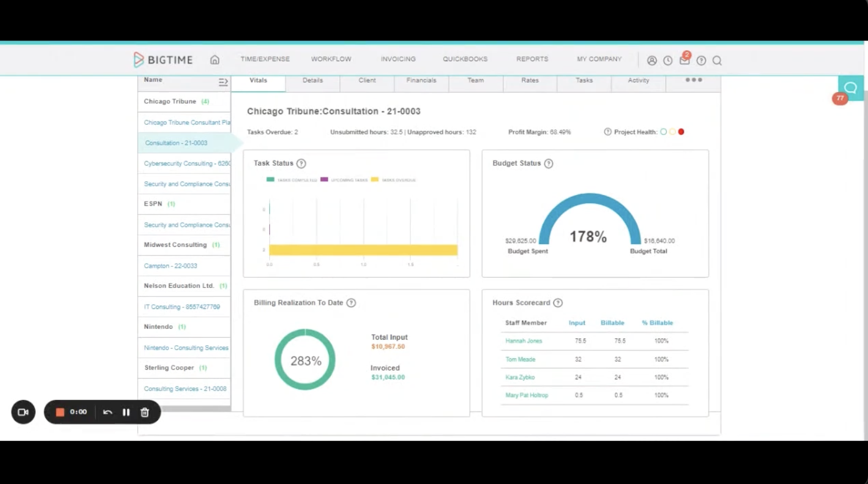This screenshot has width=868, height=484.
Task: Delete the recording with trash icon
Action: [x=144, y=412]
